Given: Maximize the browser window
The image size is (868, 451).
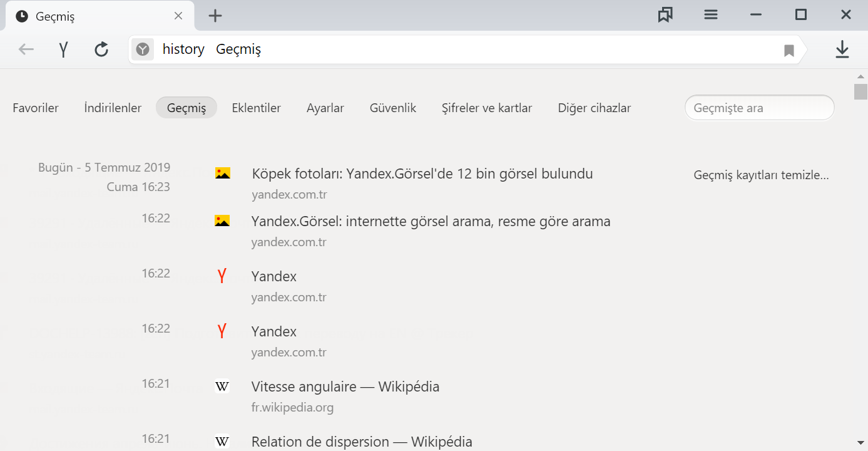Looking at the screenshot, I should click(x=801, y=15).
